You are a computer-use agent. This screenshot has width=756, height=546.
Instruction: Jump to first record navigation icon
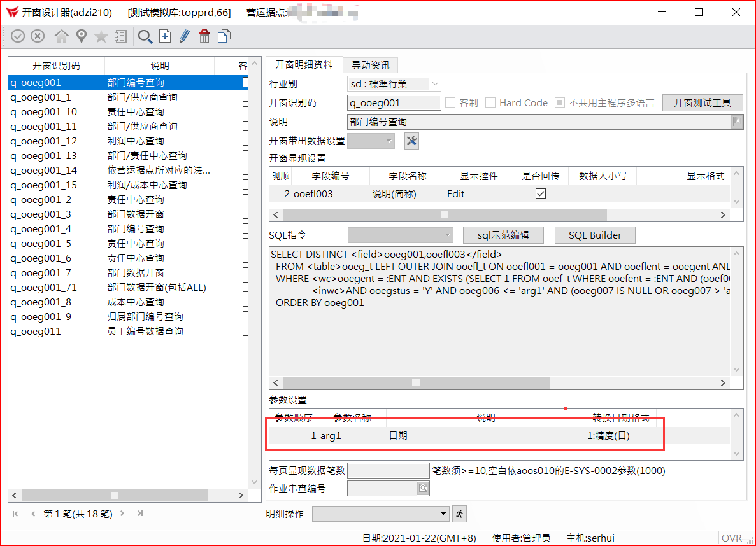[x=15, y=514]
